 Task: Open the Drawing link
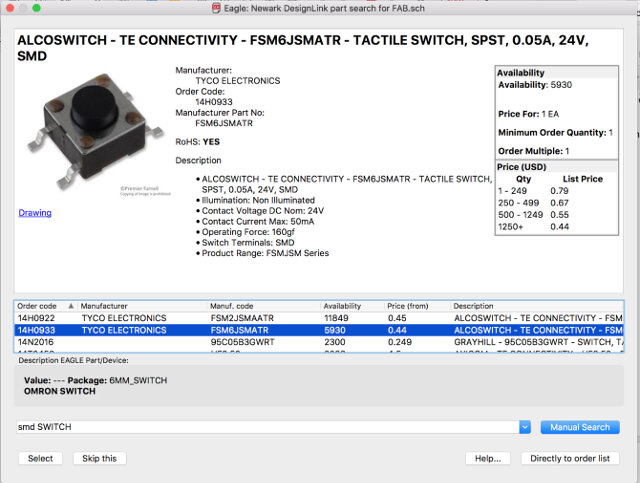pos(35,213)
